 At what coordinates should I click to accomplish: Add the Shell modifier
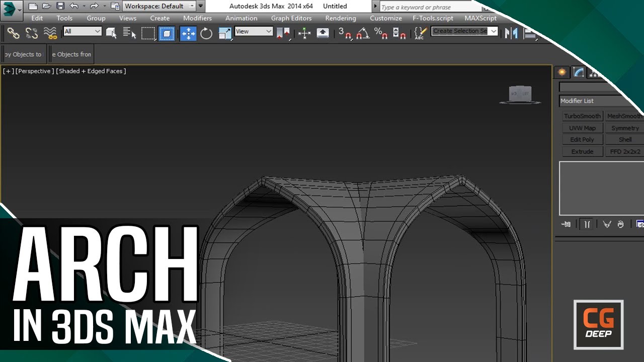coord(625,140)
